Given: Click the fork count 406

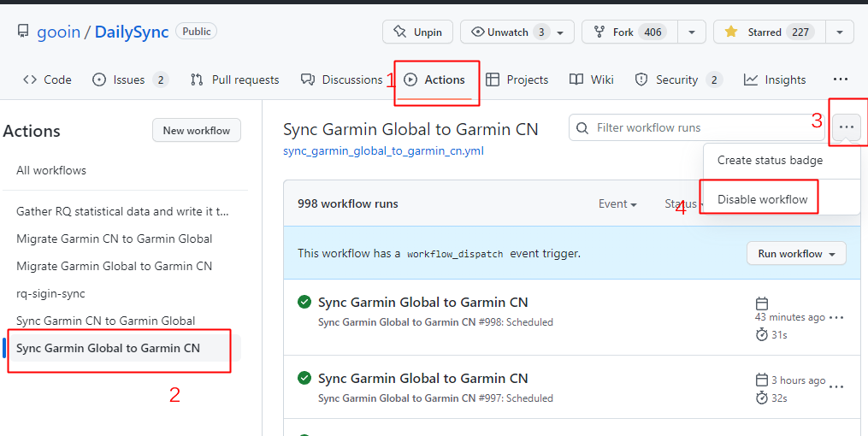Looking at the screenshot, I should tap(652, 32).
